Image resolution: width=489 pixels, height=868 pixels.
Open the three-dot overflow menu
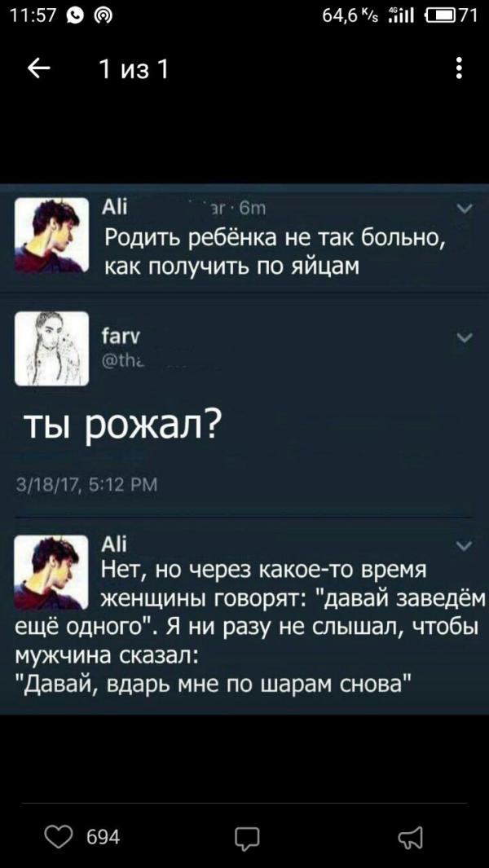pos(459,70)
